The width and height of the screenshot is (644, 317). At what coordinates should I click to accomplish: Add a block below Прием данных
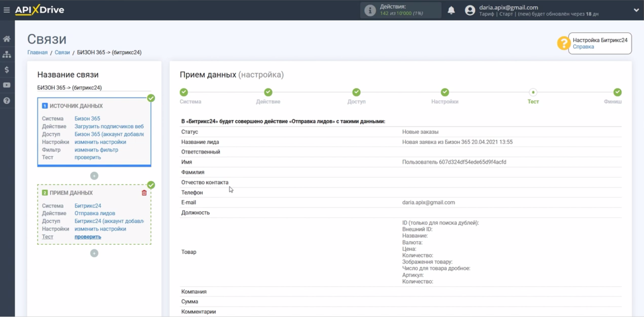[94, 253]
